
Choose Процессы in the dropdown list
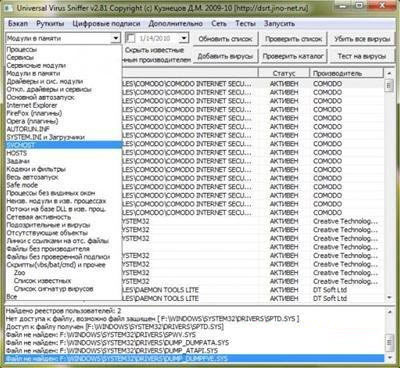coord(63,49)
